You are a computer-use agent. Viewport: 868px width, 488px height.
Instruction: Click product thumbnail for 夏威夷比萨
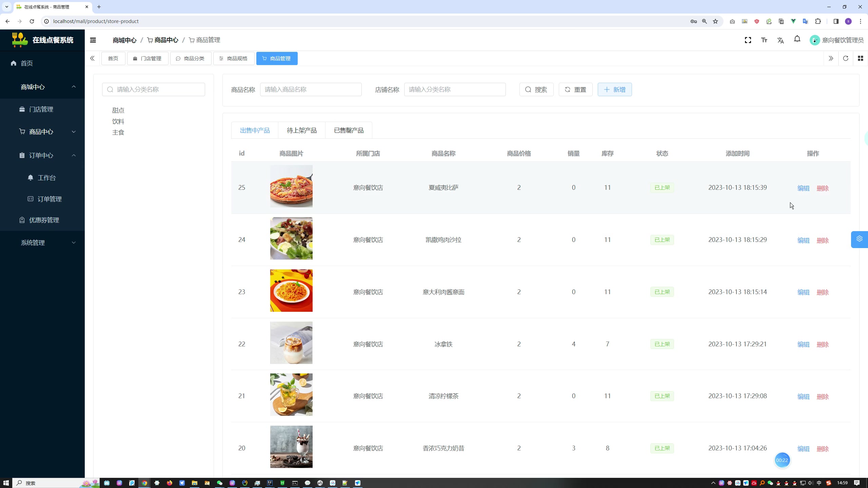(x=292, y=187)
